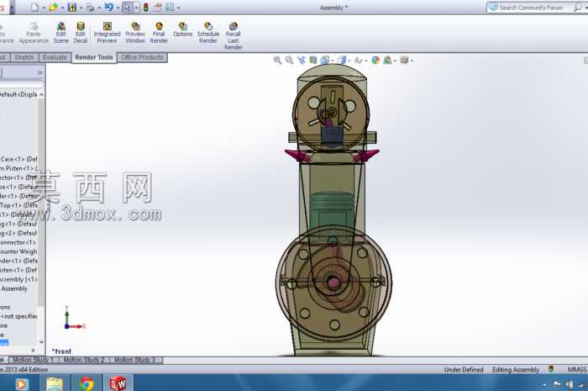The width and height of the screenshot is (588, 391).
Task: Open Motion Study 3 tab
Action: click(135, 360)
